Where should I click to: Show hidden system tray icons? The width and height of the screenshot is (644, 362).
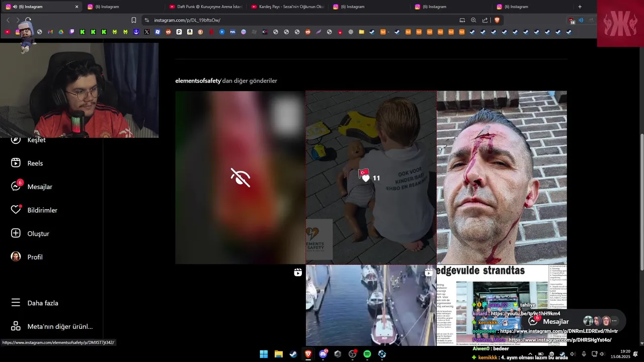[530, 354]
